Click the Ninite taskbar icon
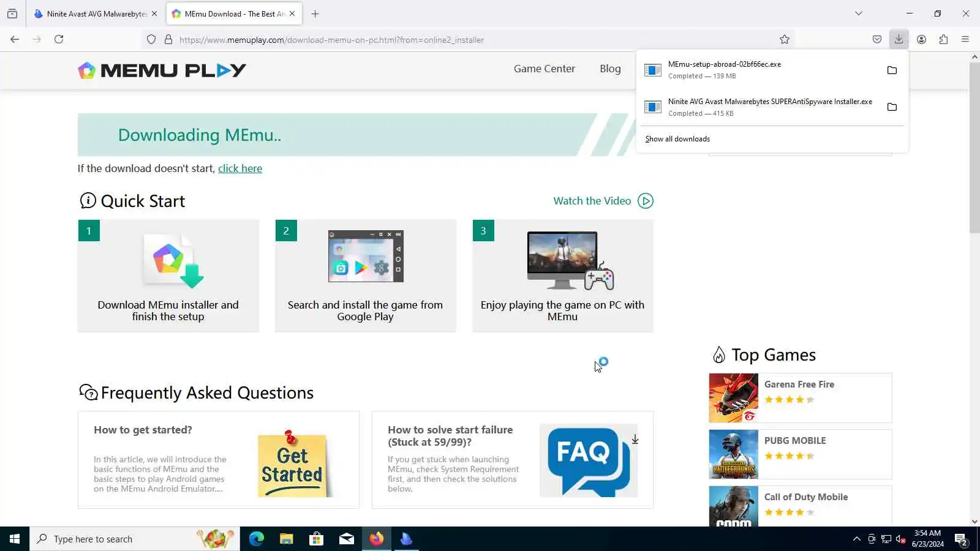Image resolution: width=980 pixels, height=551 pixels. (x=406, y=539)
